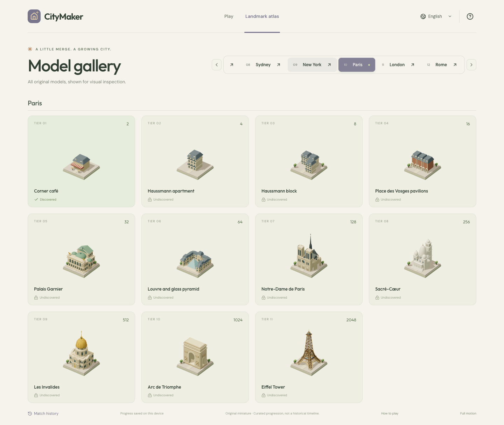Open the Arc de Triomphe model thumbnail
The image size is (504, 425).
click(x=195, y=356)
